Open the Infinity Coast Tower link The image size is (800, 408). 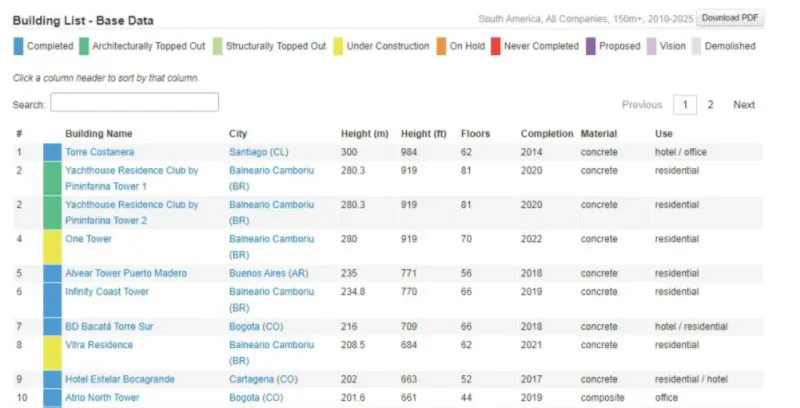(107, 291)
